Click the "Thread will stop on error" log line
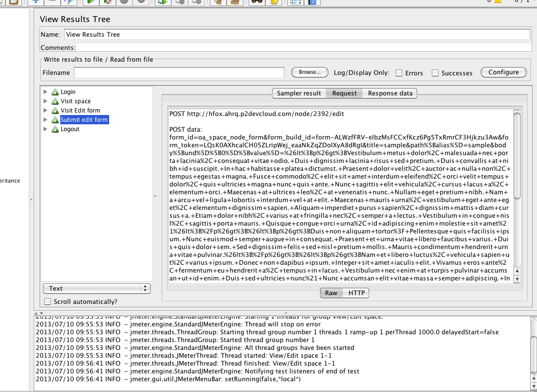 (x=178, y=324)
